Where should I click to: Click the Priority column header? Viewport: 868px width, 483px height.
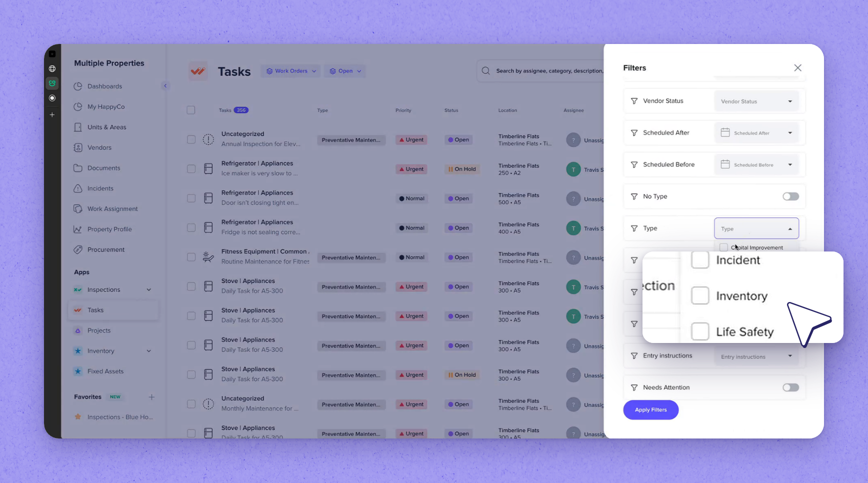(403, 110)
